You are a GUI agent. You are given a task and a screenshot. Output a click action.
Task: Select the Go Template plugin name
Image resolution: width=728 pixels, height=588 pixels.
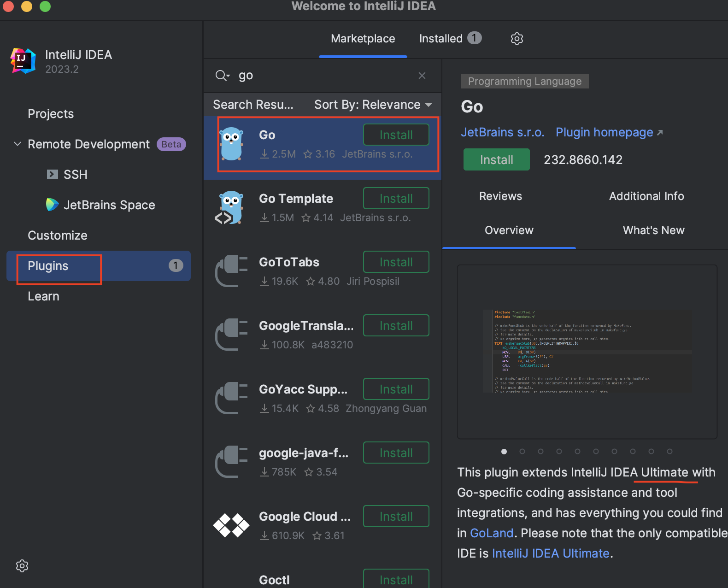coord(296,199)
